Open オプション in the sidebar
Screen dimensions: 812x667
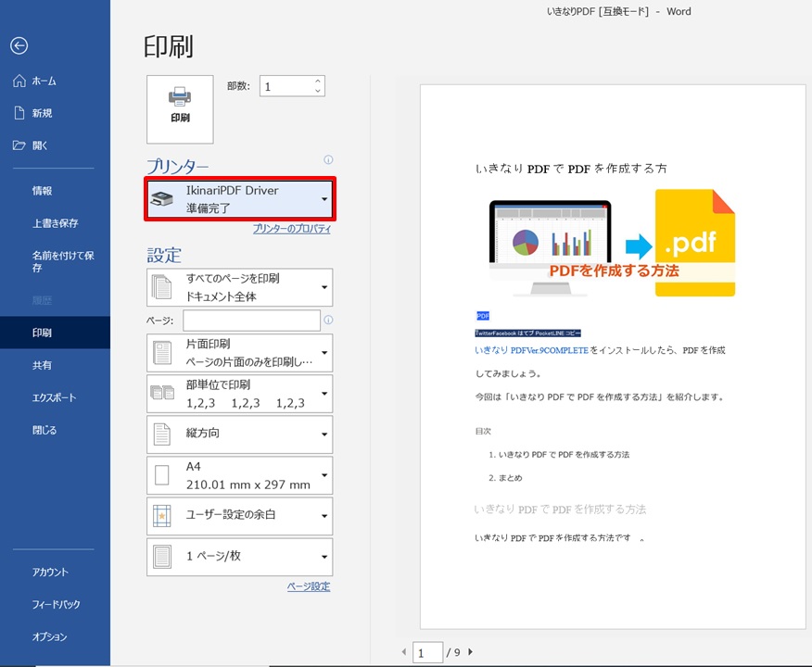(x=55, y=636)
